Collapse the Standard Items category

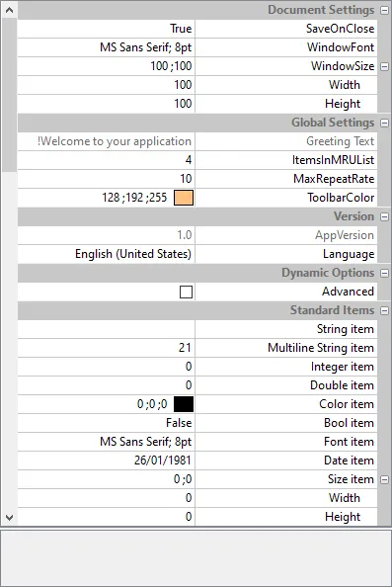[384, 310]
